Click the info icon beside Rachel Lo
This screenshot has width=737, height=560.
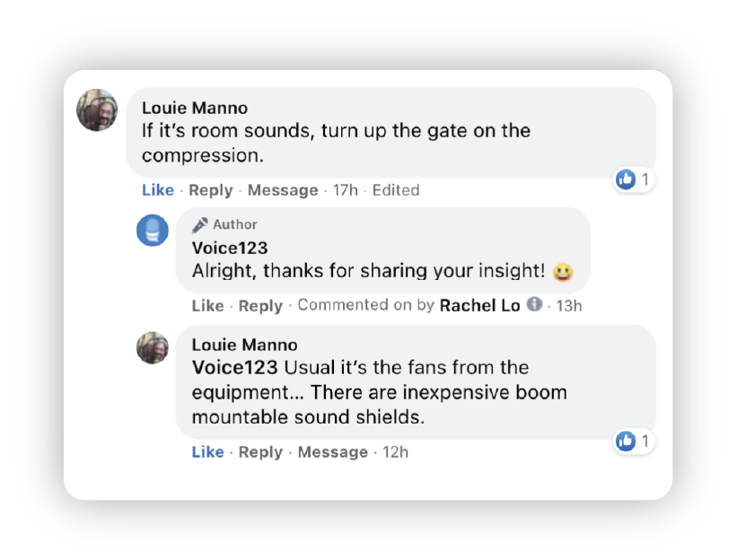(x=534, y=305)
